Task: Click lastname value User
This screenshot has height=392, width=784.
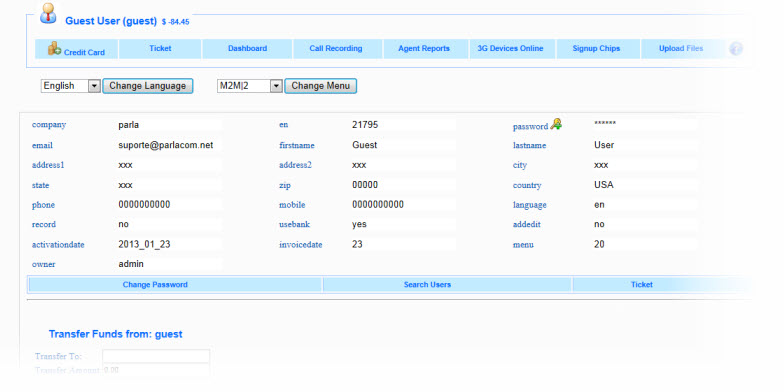Action: (x=604, y=145)
